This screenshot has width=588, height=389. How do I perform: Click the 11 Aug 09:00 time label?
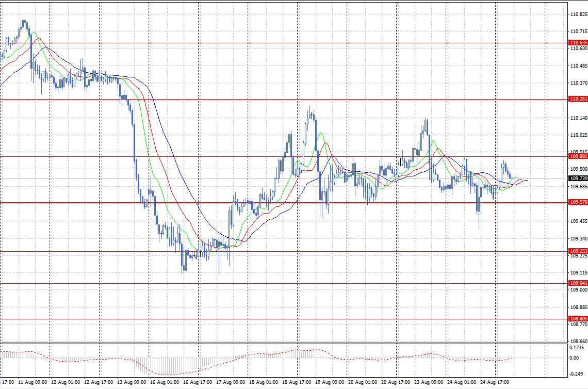(32, 382)
